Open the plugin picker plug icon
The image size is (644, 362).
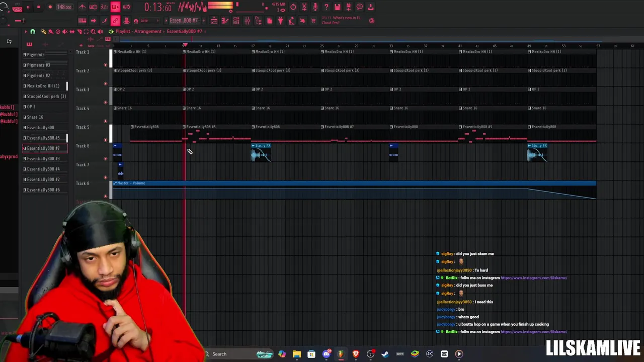[280, 21]
